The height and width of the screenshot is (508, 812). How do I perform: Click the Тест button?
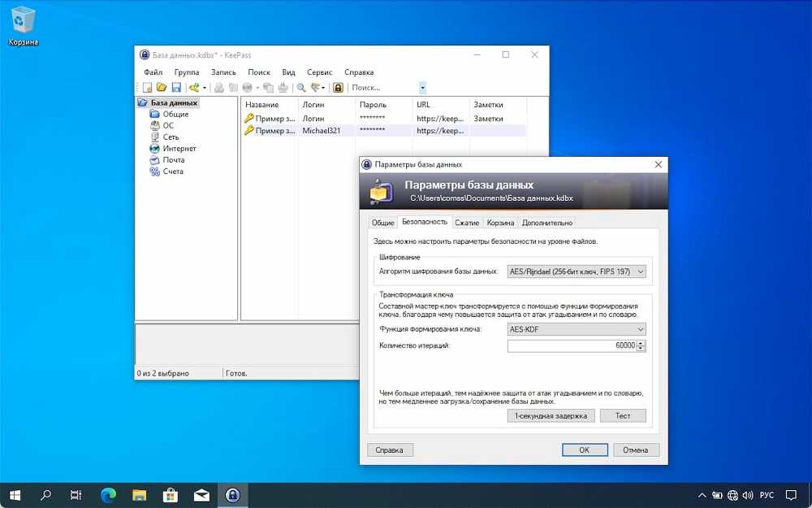[623, 415]
